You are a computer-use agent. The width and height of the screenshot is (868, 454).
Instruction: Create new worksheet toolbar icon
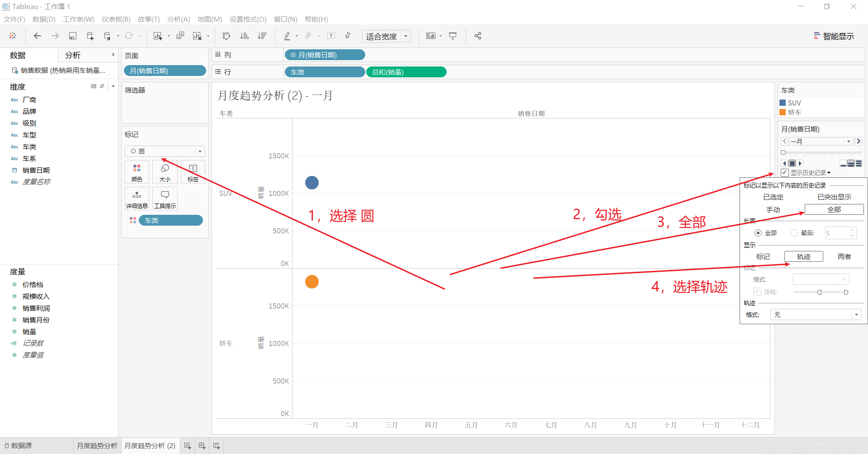point(158,36)
